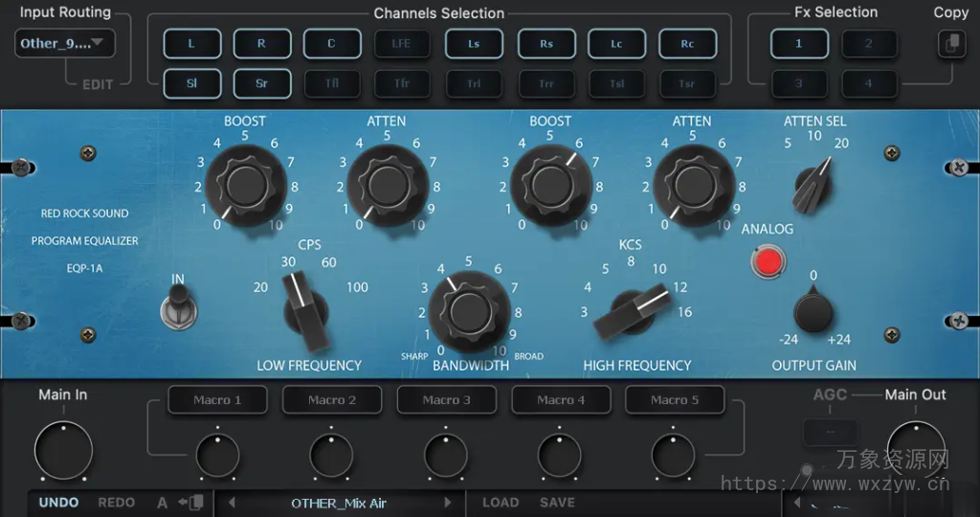Click the Copy Fx icon
The height and width of the screenshot is (517, 980).
pyautogui.click(x=952, y=44)
